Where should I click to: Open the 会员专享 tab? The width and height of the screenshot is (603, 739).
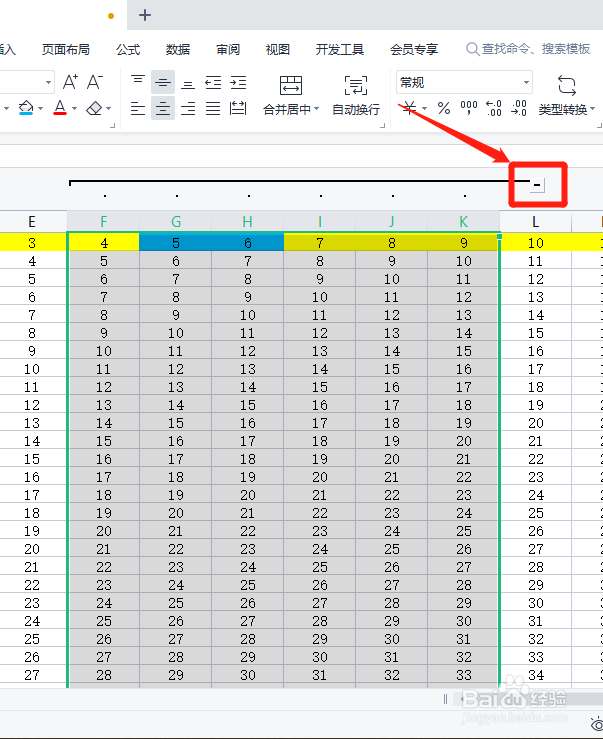[x=414, y=49]
